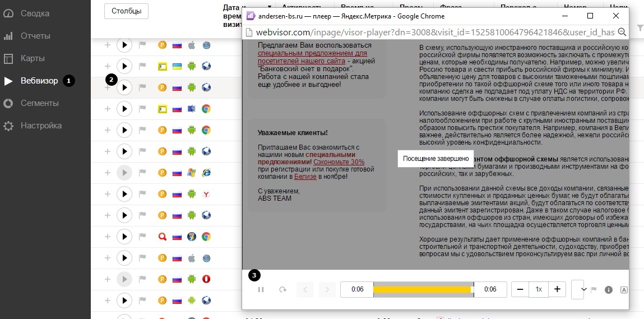Flag this visit in the player toolbar
Viewport: 644px width, 319px height.
(x=594, y=289)
